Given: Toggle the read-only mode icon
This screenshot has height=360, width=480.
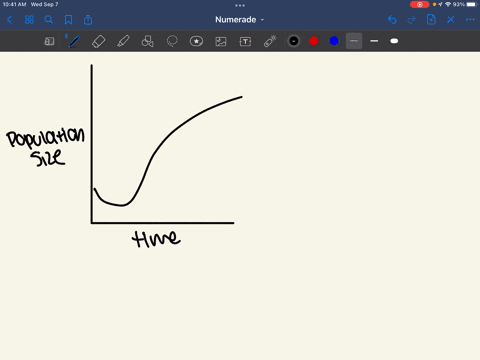Looking at the screenshot, I should 49,41.
